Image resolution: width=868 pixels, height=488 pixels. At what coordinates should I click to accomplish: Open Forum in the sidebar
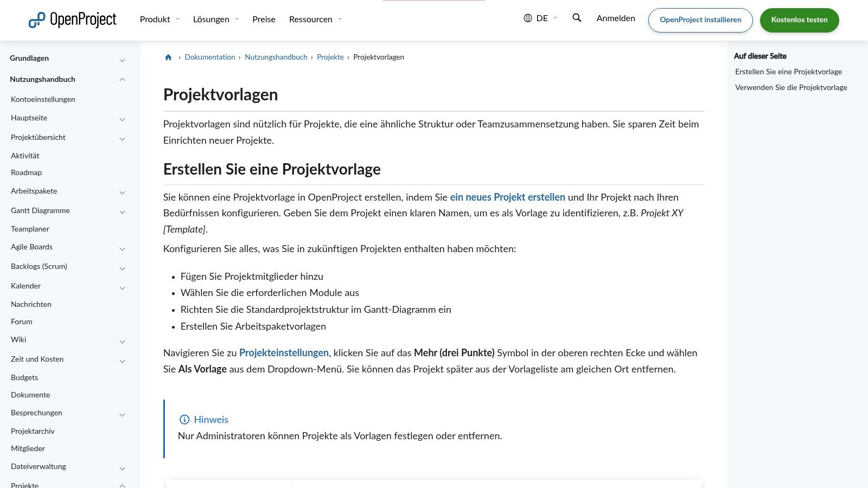point(22,322)
